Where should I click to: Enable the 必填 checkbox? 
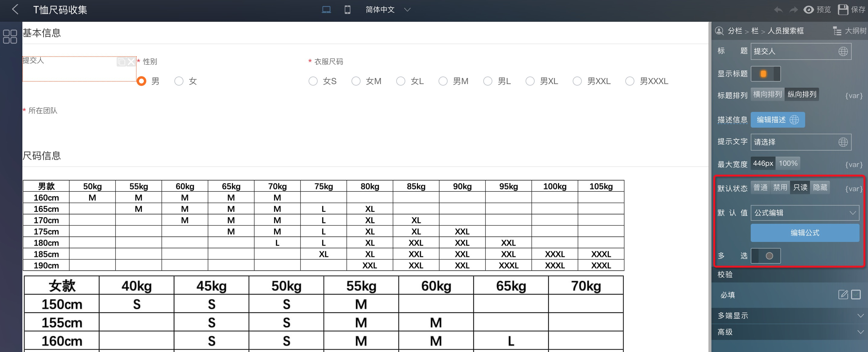[856, 294]
